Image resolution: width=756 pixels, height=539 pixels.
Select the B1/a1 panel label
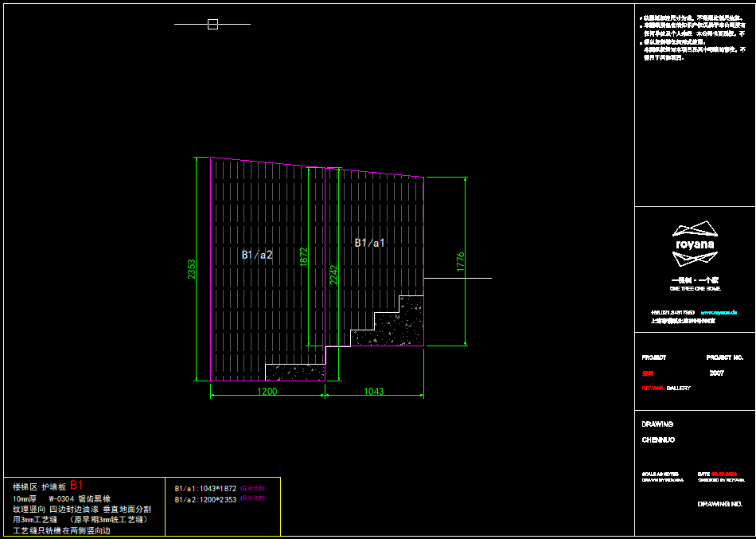[369, 243]
